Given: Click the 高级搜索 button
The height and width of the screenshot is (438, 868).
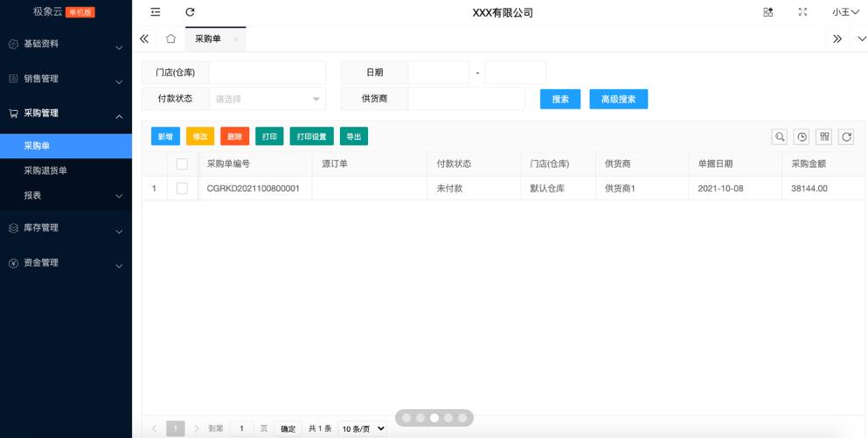Looking at the screenshot, I should click(x=618, y=99).
